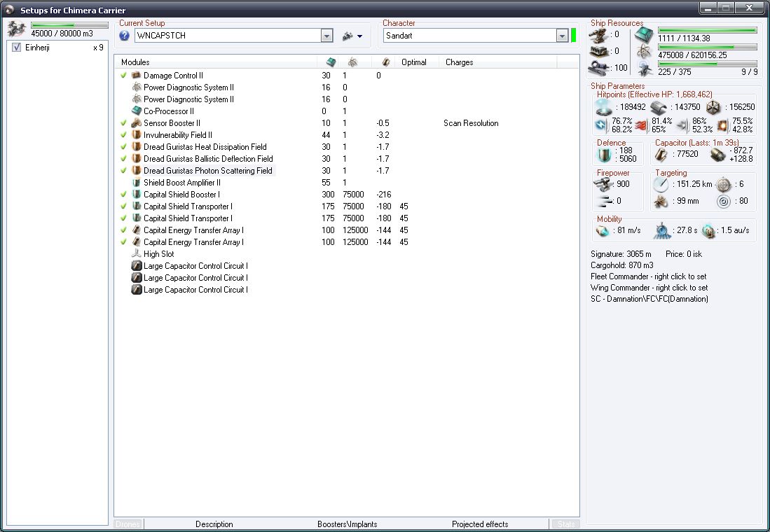Click the Capital Shield Booster I icon
Image resolution: width=770 pixels, height=532 pixels.
click(x=137, y=195)
